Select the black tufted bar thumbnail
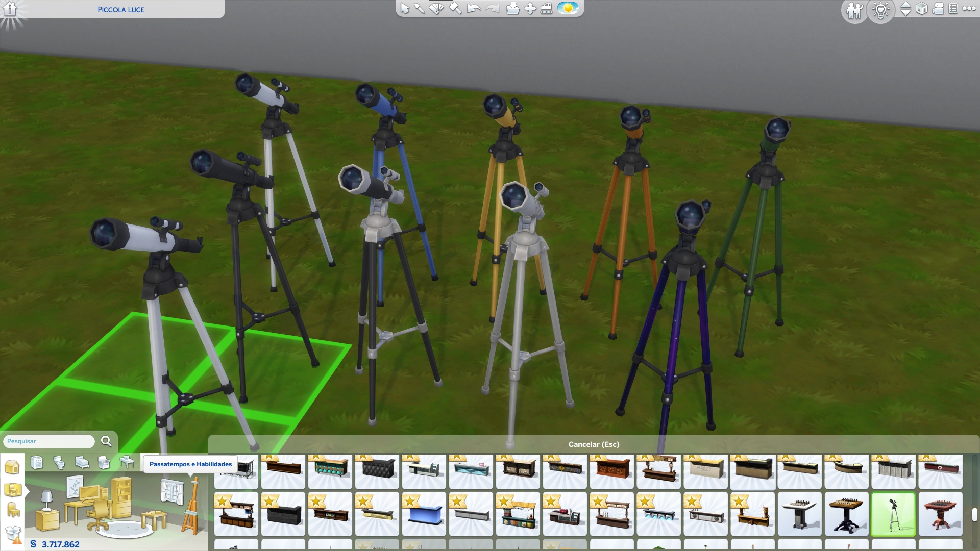 [377, 471]
